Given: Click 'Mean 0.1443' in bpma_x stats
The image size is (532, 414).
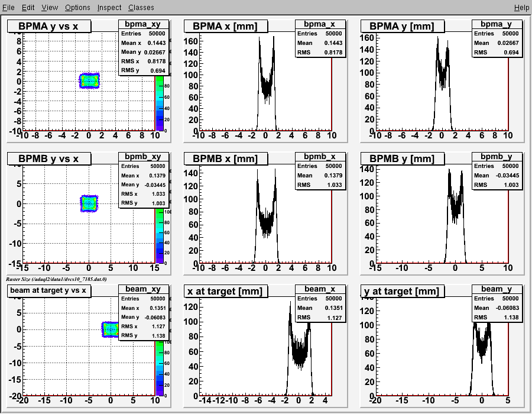Looking at the screenshot, I should (320, 43).
